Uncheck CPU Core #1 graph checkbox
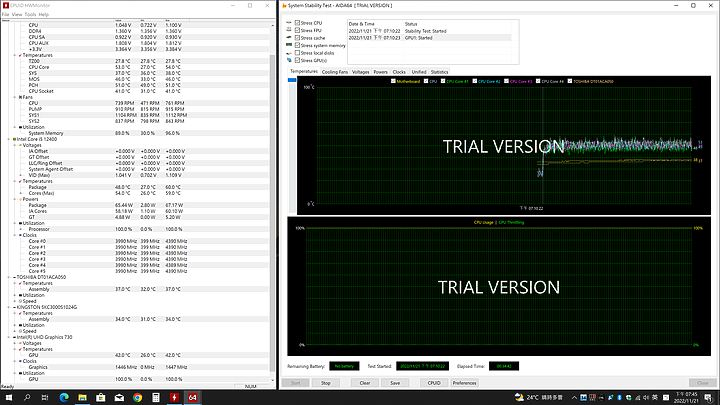This screenshot has width=720, height=405. click(x=443, y=81)
